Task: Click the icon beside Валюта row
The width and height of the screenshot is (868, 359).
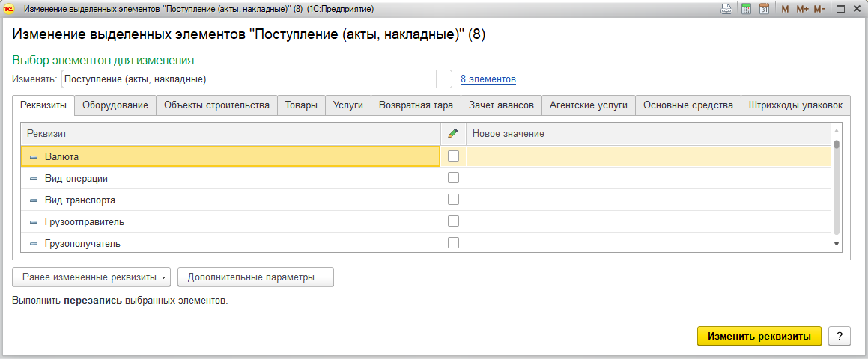Action: (34, 157)
